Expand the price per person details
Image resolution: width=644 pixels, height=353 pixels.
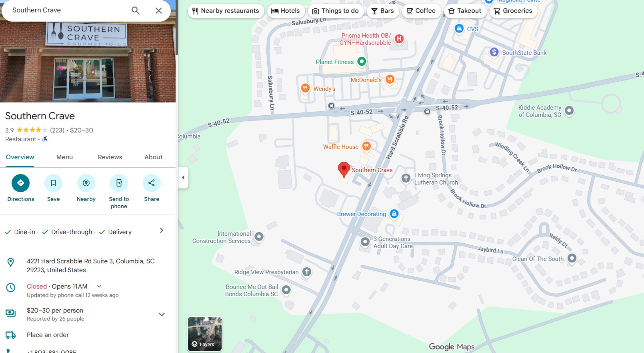click(162, 314)
